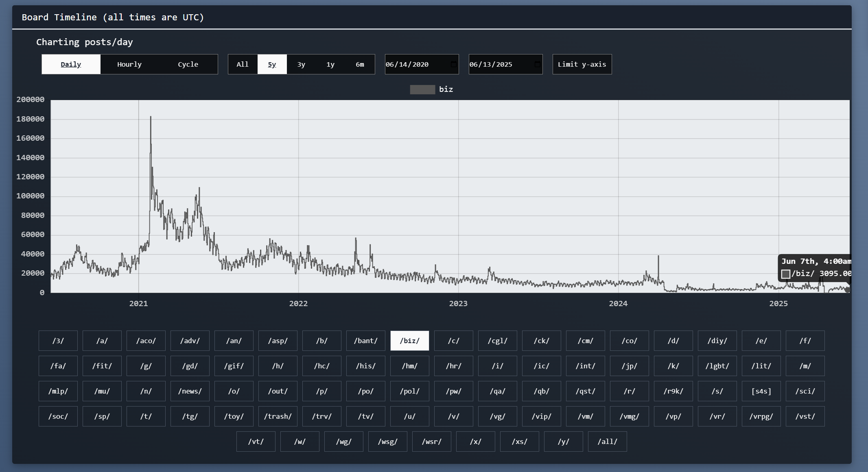Select the /vip/ board button

coord(542,416)
